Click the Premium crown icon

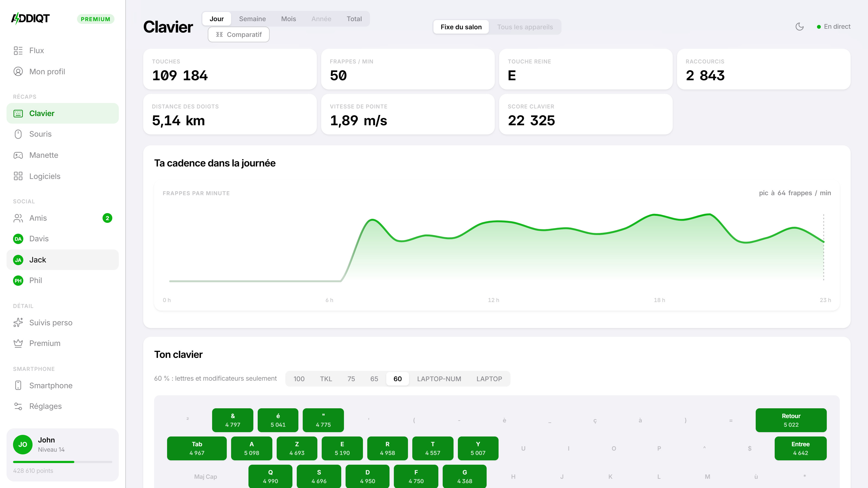tap(18, 343)
